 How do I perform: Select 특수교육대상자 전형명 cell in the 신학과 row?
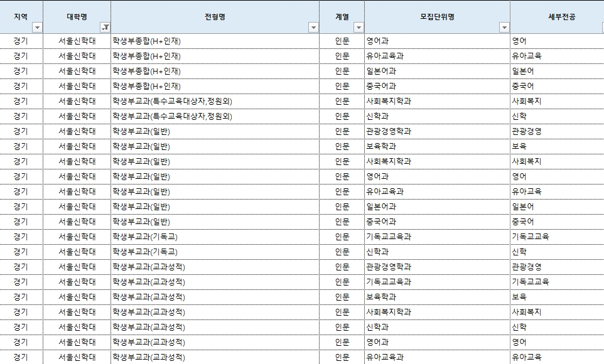172,116
